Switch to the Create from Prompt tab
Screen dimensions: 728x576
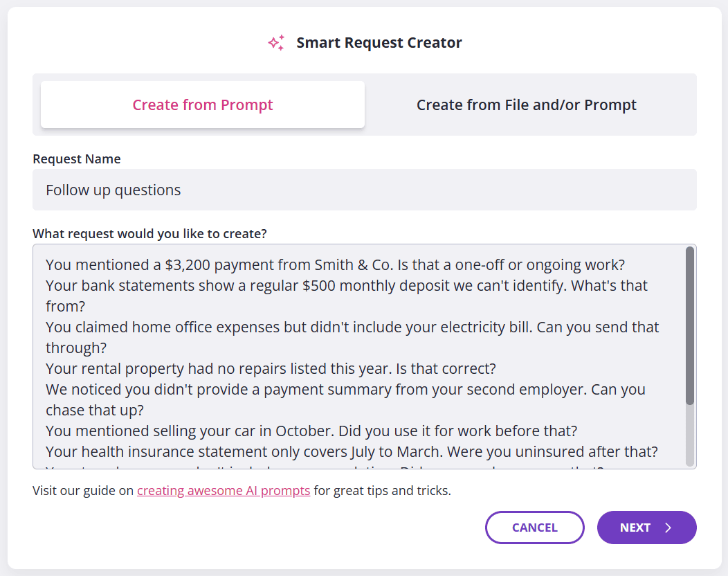pyautogui.click(x=203, y=105)
